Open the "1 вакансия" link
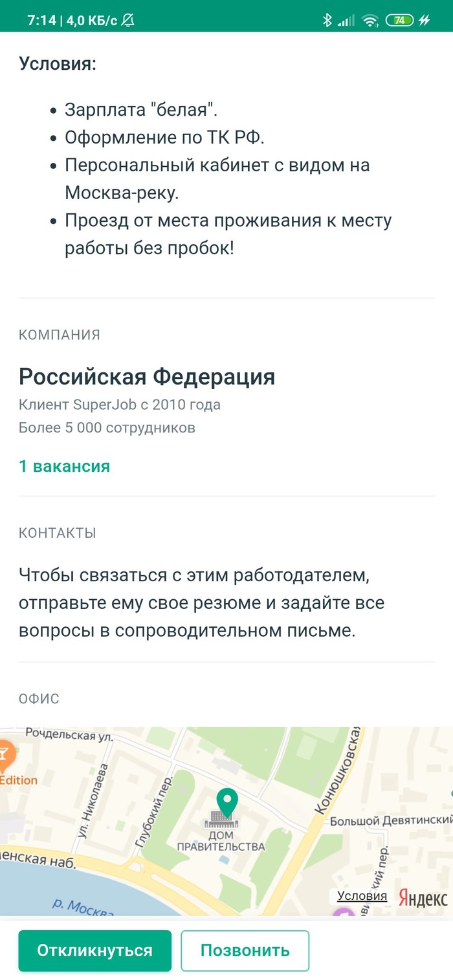 point(64,466)
